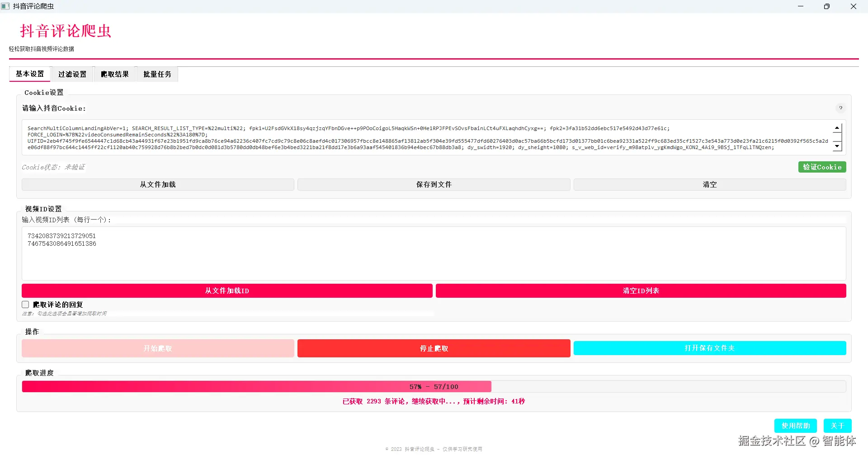Restore down the 抖音评论爬虫 window
Screen dimensions: 868x459
click(x=827, y=6)
